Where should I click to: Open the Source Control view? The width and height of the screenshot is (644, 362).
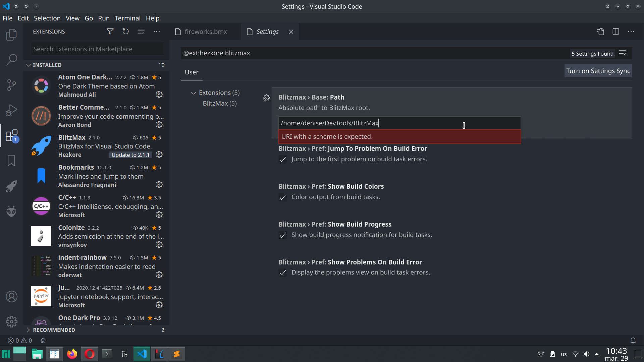point(12,85)
